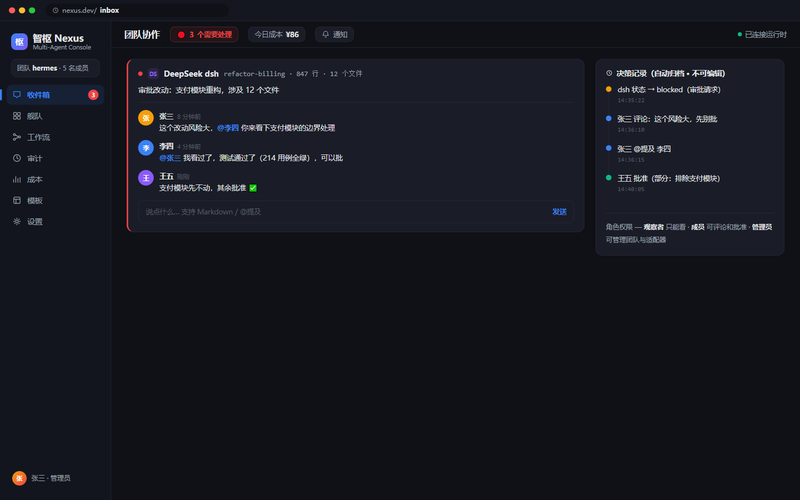
Task: Click 张三's orange avatar in thread
Action: 146,118
